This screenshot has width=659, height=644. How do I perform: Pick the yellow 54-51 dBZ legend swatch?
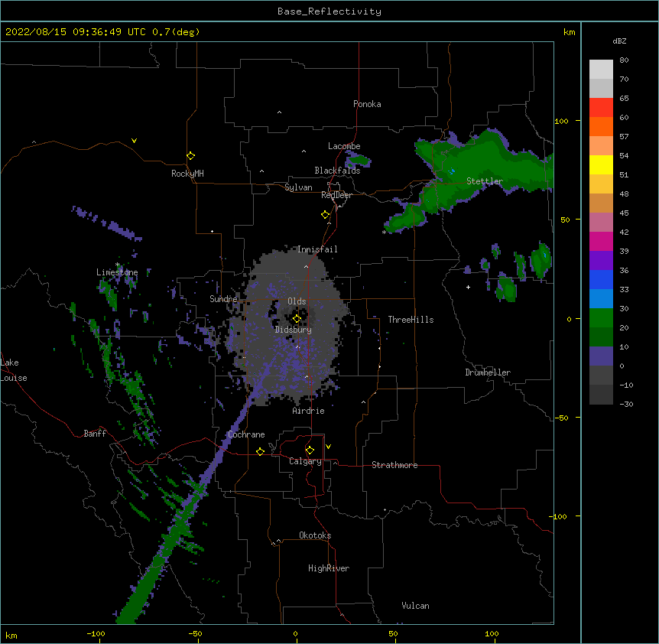(x=601, y=164)
